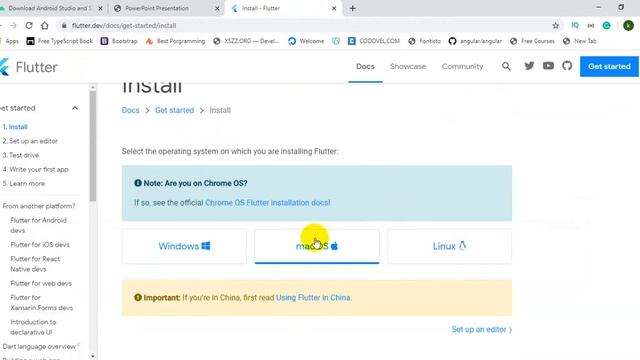Screen dimensions: 640x360
Task: Open site search magnifier icon
Action: [506, 66]
